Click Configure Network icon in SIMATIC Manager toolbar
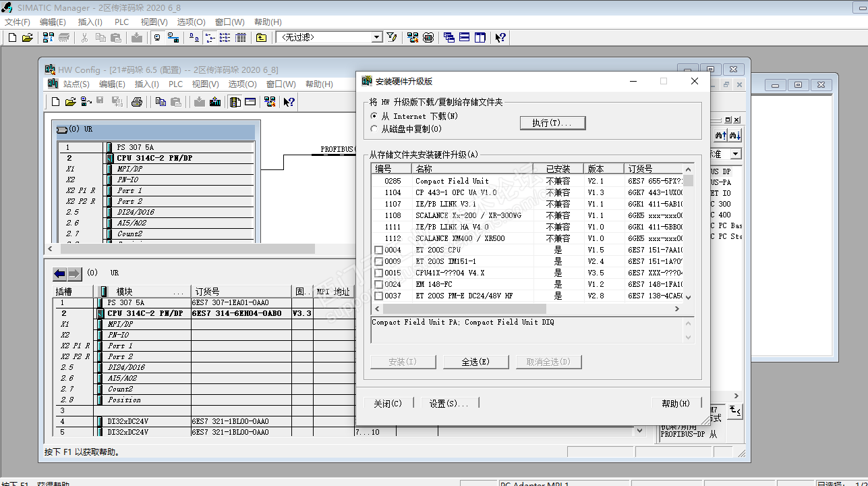Viewport: 868px width, 486px height. pos(413,38)
